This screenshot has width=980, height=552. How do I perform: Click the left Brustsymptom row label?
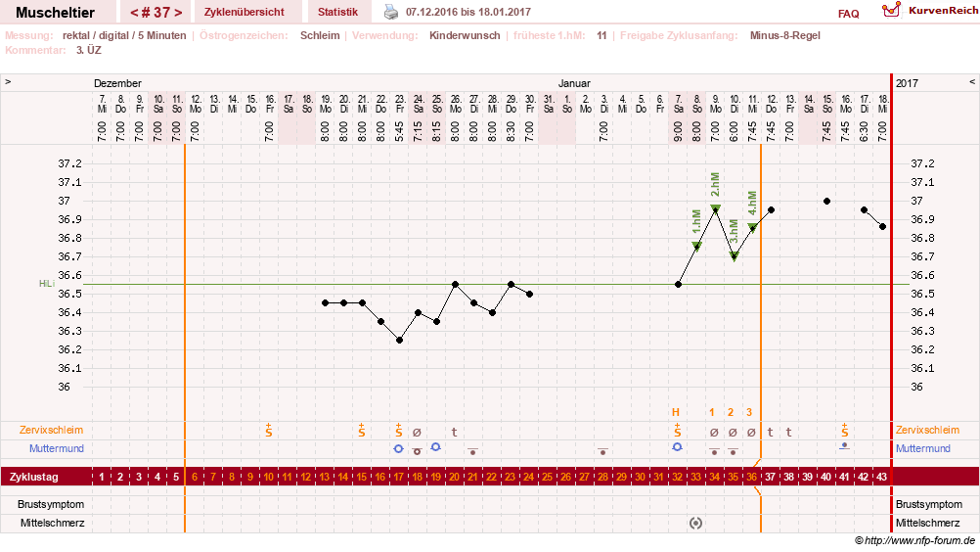(51, 504)
